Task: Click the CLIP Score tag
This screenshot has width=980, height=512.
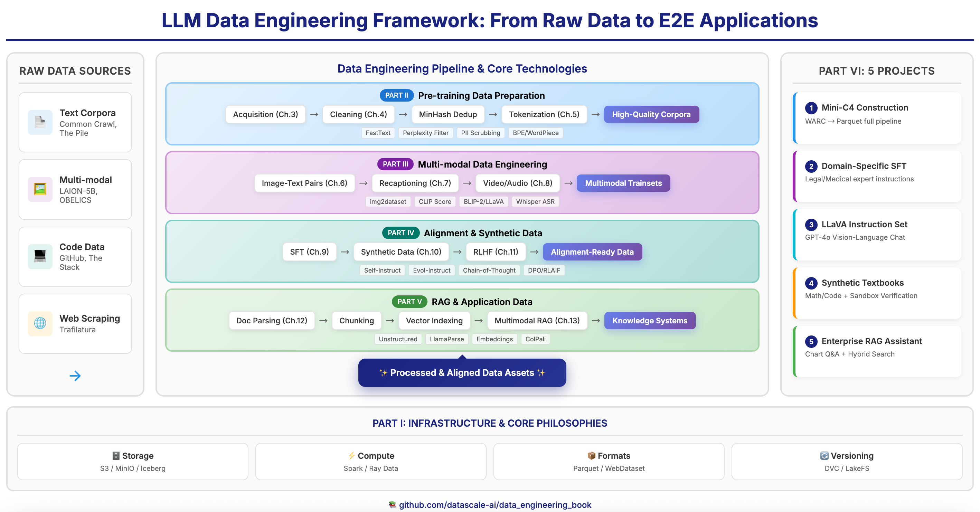Action: (x=434, y=202)
